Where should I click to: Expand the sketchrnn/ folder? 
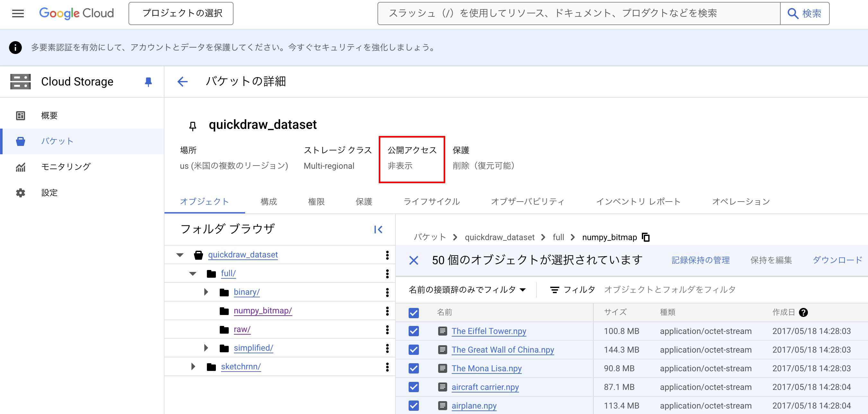pyautogui.click(x=193, y=366)
